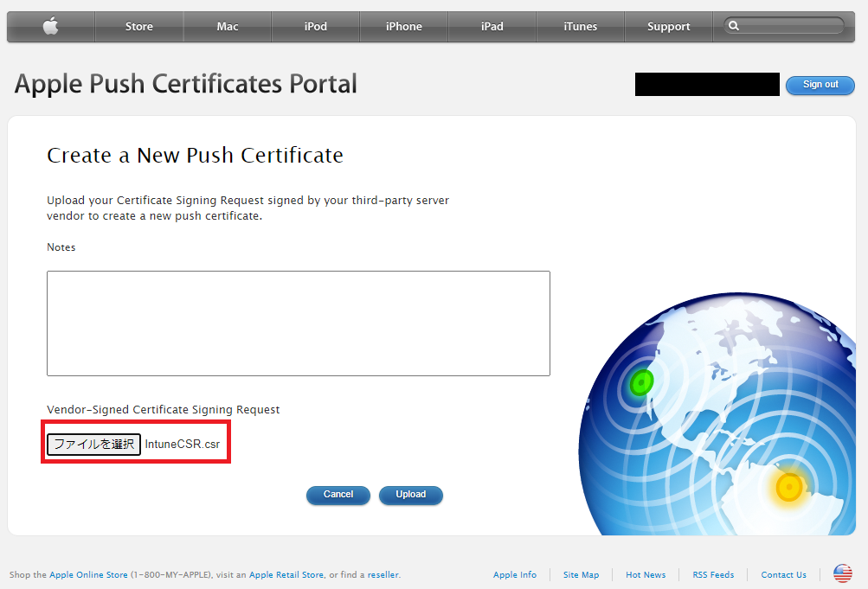
Task: Click the US flag region icon
Action: 843,573
